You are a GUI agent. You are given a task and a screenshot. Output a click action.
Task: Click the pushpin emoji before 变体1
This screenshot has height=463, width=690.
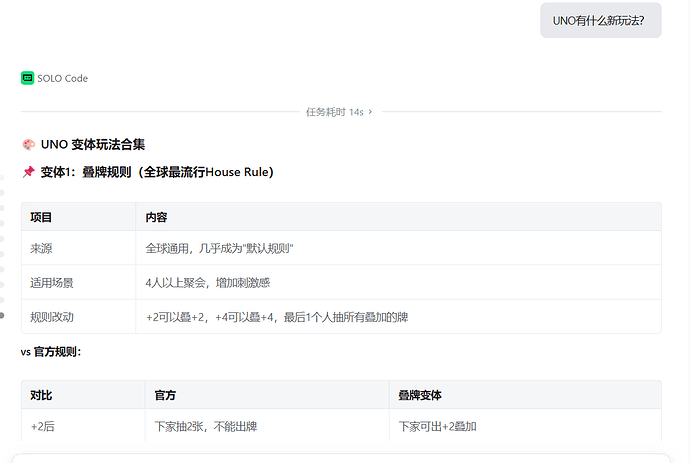(29, 172)
